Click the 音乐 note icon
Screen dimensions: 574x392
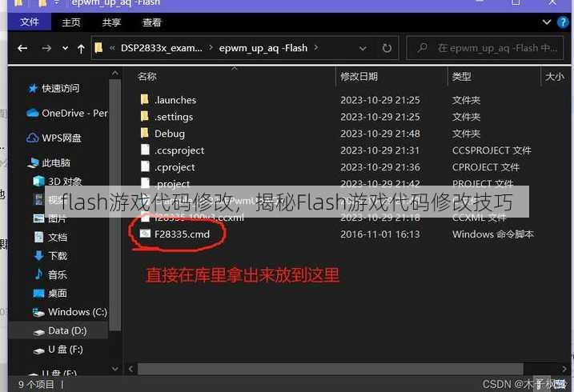[38, 274]
